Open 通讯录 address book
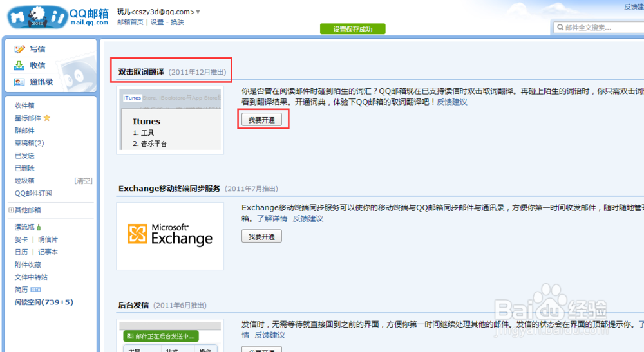This screenshot has height=352, width=644. [41, 82]
